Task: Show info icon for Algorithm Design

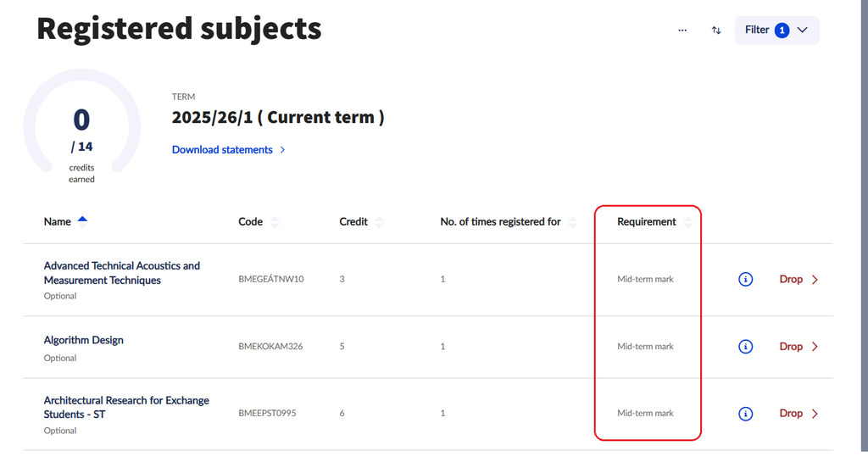Action: click(x=746, y=346)
